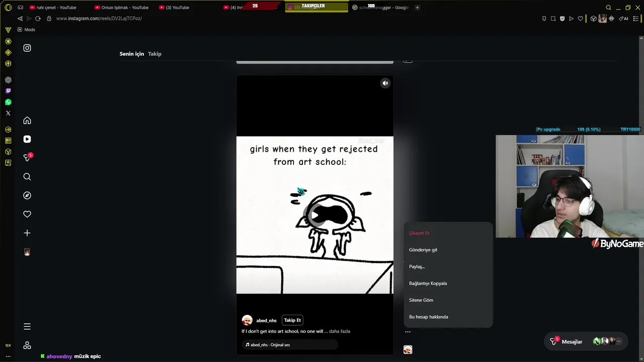
Task: Go to Instagram Home feed icon
Action: pyautogui.click(x=27, y=121)
